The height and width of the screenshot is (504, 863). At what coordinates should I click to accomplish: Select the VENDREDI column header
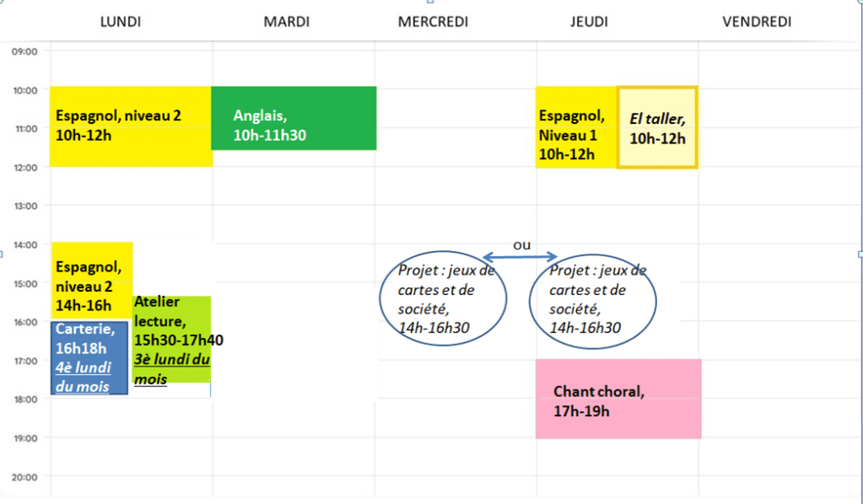click(x=758, y=22)
